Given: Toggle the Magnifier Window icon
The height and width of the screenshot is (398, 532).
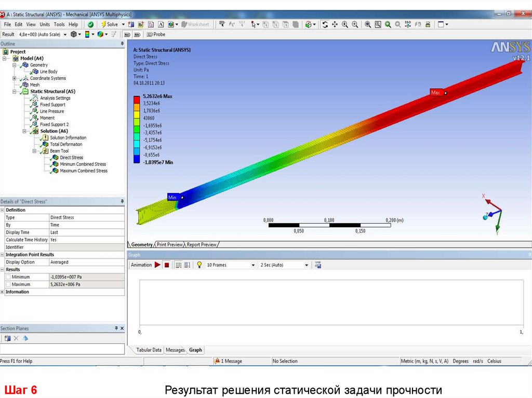Looking at the screenshot, I should point(378,24).
